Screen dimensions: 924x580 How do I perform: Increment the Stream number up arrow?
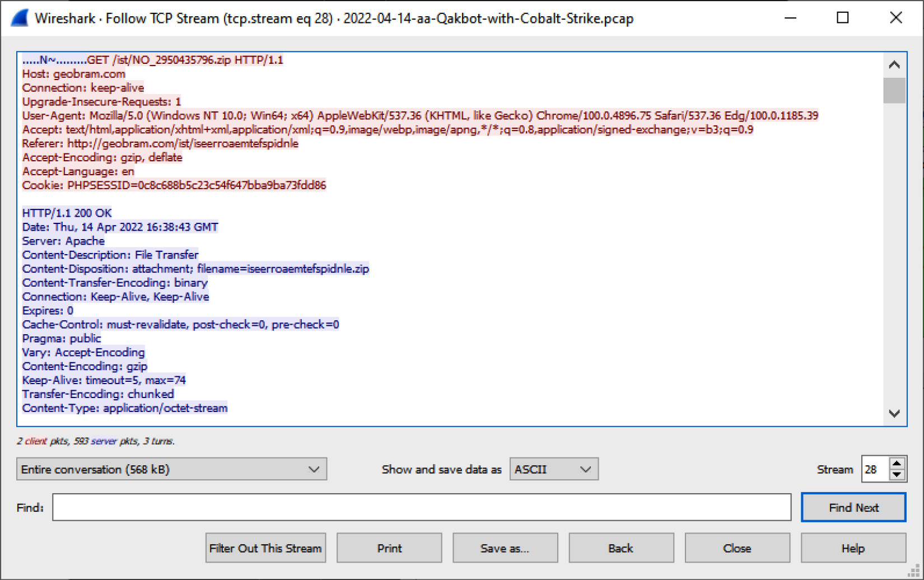click(897, 464)
